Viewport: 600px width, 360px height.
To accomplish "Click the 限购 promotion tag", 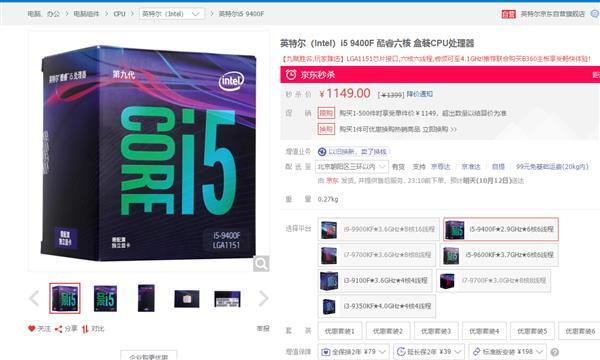I will [x=326, y=113].
